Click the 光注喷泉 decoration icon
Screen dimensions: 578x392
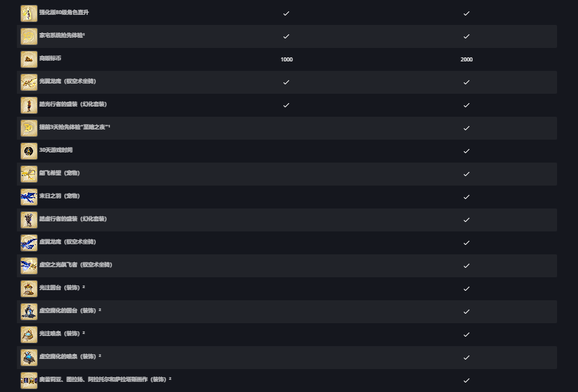tap(29, 335)
